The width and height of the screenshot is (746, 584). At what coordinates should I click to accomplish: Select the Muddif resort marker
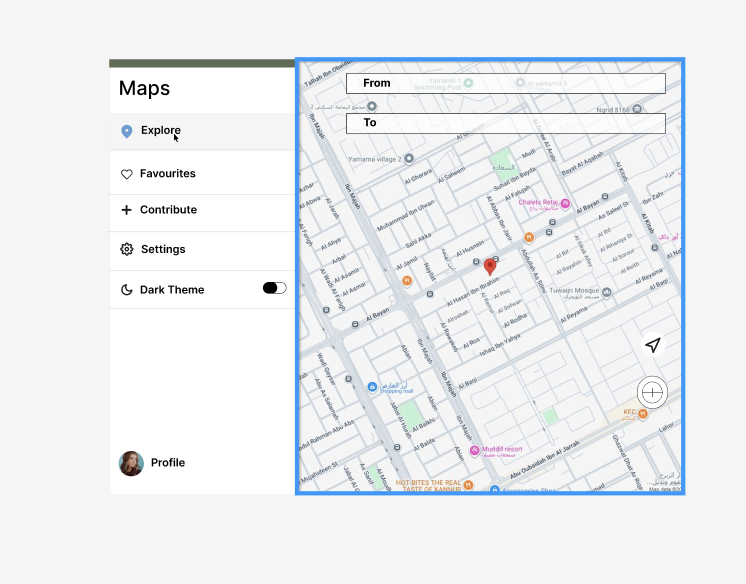point(474,451)
